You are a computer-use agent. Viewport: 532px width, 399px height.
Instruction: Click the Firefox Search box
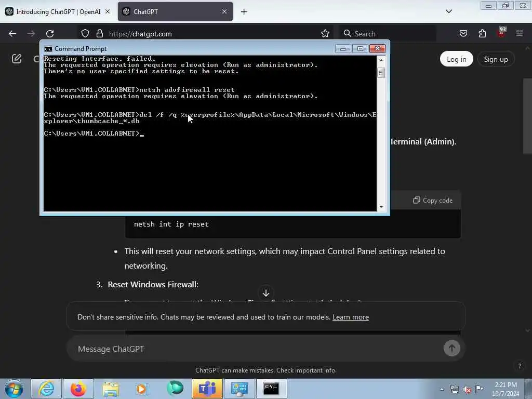click(388, 34)
